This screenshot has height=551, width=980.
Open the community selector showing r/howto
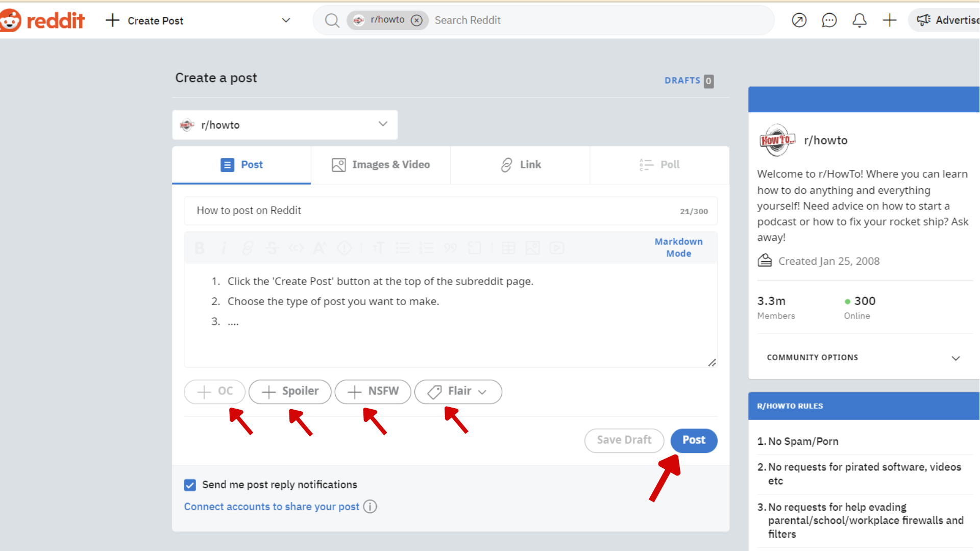(284, 124)
